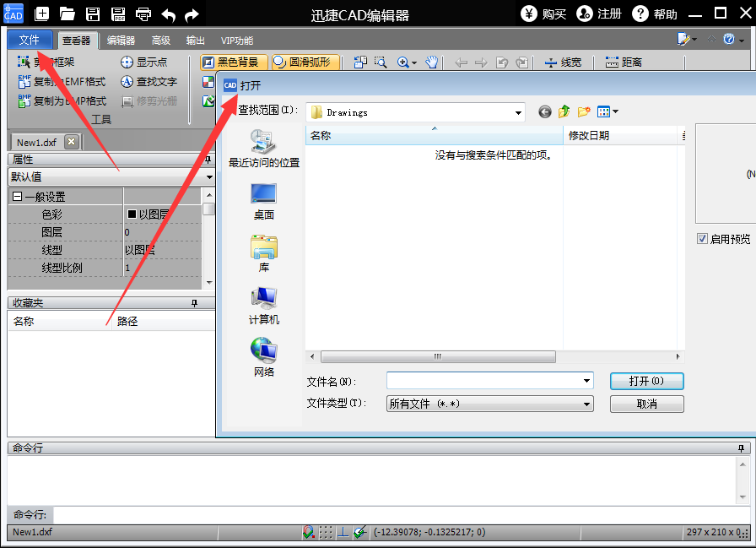The image size is (756, 548).
Task: Switch to the 高级 tab
Action: point(161,41)
